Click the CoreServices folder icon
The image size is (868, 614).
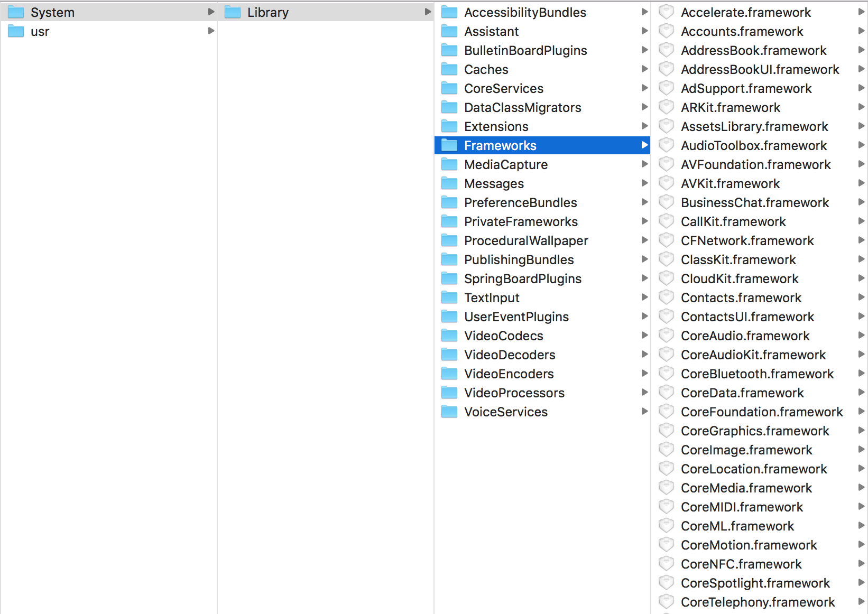point(449,88)
